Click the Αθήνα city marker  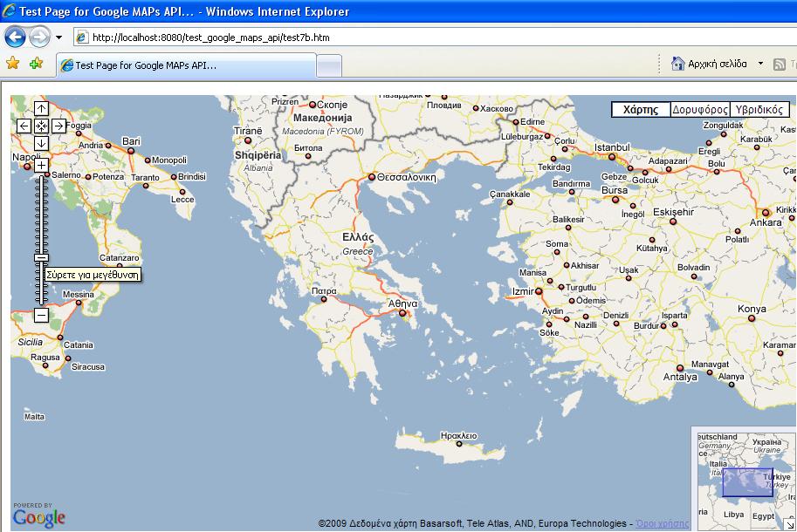point(402,313)
